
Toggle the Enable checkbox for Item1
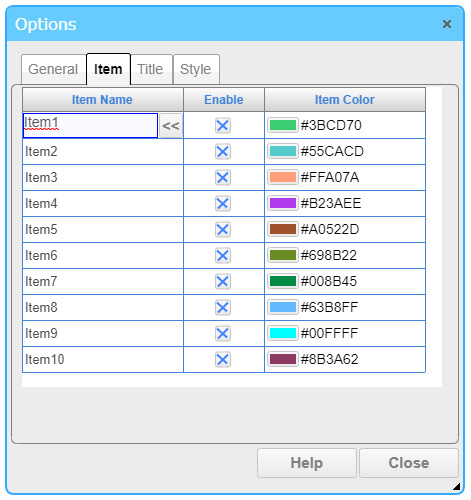[223, 126]
